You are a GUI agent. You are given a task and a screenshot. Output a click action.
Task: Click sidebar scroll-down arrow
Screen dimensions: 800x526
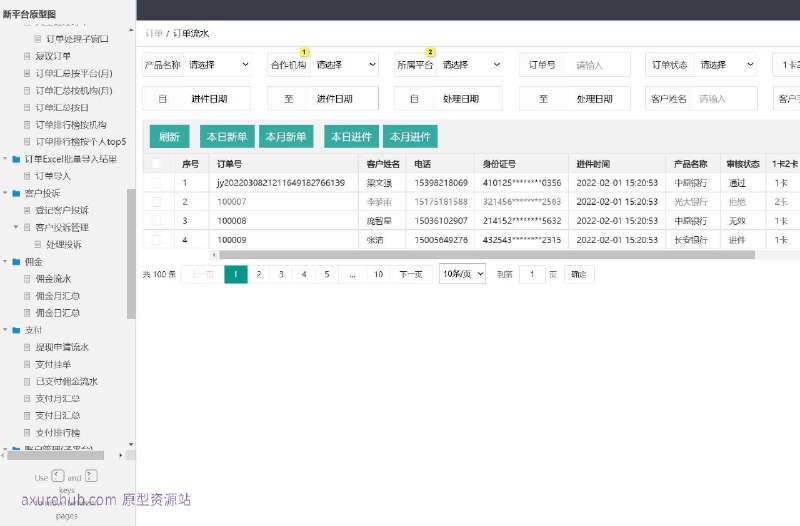(x=131, y=445)
